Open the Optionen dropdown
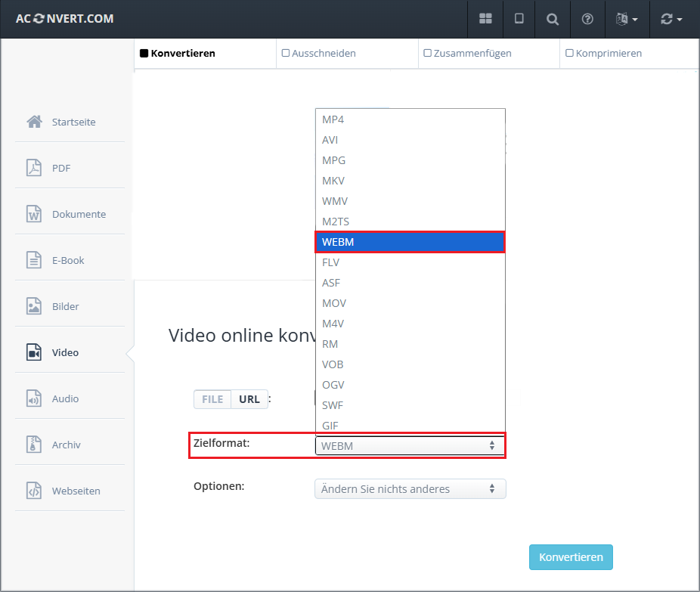The height and width of the screenshot is (592, 700). 410,488
